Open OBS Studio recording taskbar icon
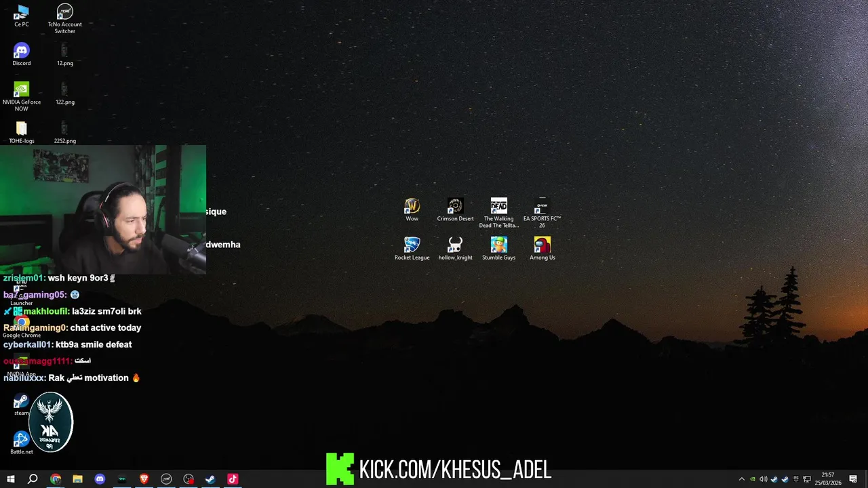Screen dimensions: 868x488 pyautogui.click(x=189, y=479)
